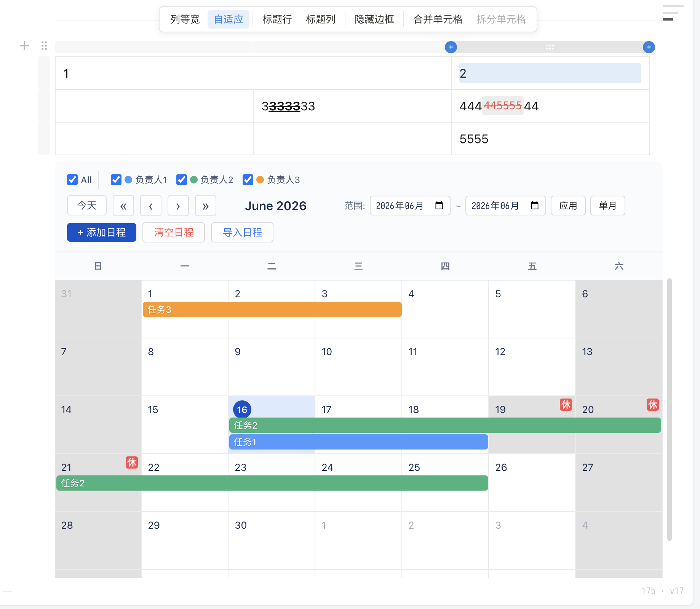Click calendar day 13
700x609 pixels.
point(619,367)
